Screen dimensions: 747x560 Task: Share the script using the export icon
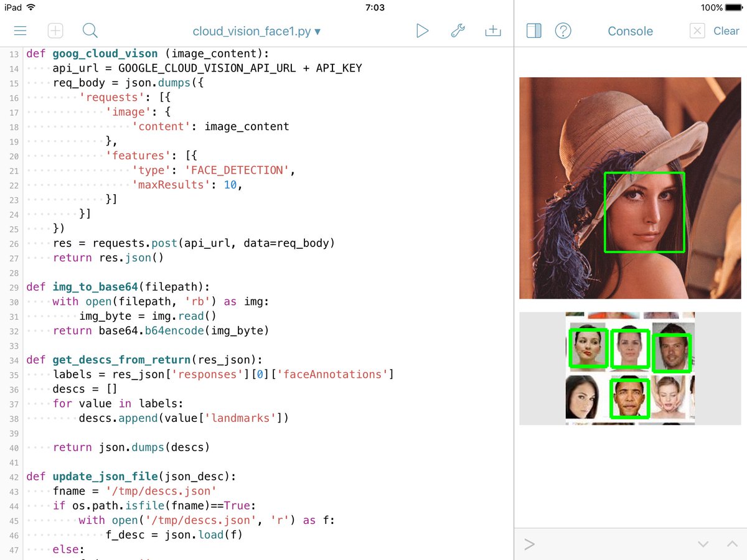[493, 30]
